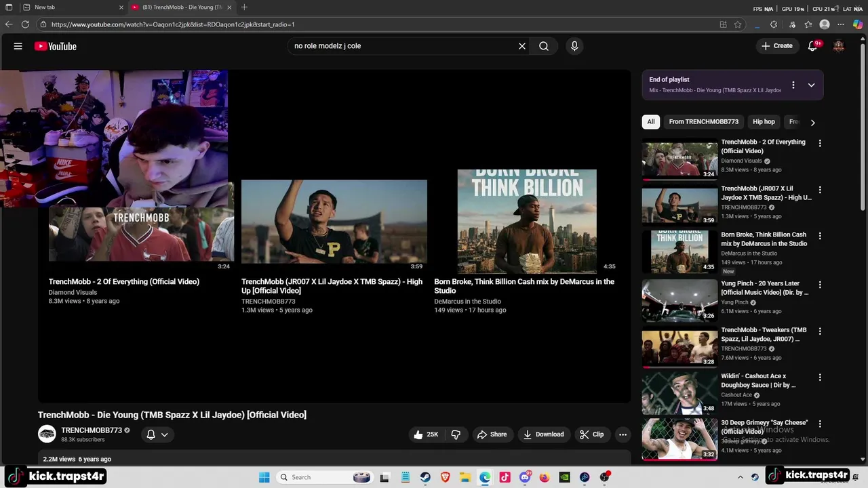Go back with browser back arrow

click(9, 24)
